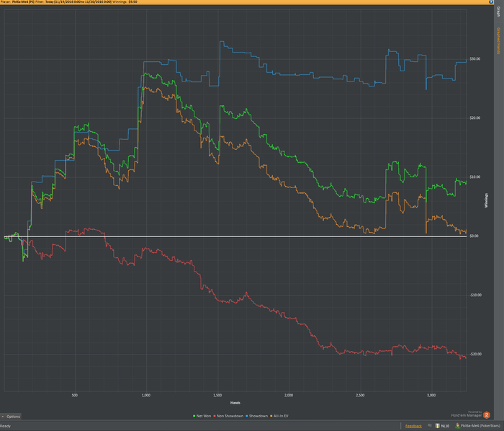
Task: Click the 1,000 hands x-axis tick label
Action: (x=146, y=395)
